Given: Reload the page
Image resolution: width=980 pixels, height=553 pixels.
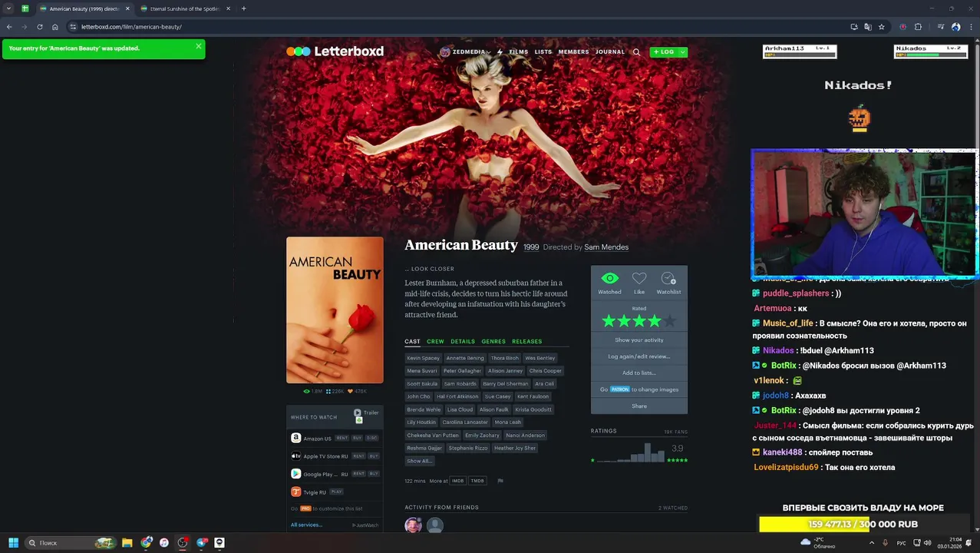Looking at the screenshot, I should pos(40,27).
